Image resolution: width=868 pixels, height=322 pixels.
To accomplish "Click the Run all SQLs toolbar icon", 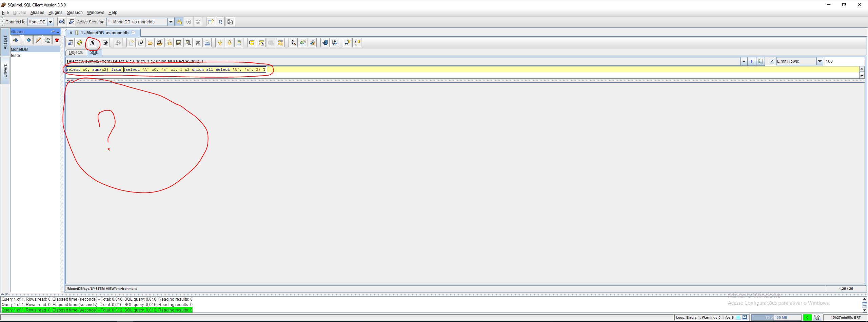I will tap(106, 43).
